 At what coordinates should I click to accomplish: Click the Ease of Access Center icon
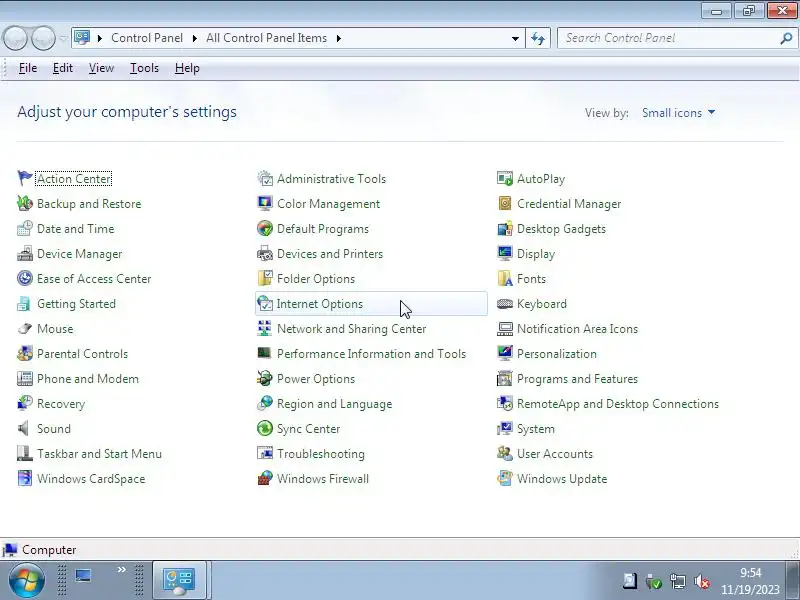[24, 279]
